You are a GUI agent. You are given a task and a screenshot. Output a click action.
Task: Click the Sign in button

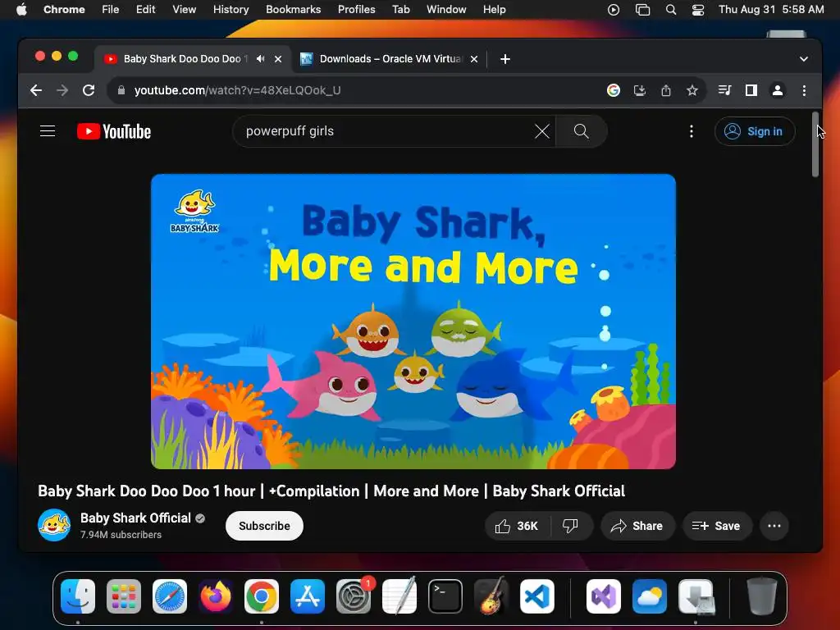coord(755,131)
